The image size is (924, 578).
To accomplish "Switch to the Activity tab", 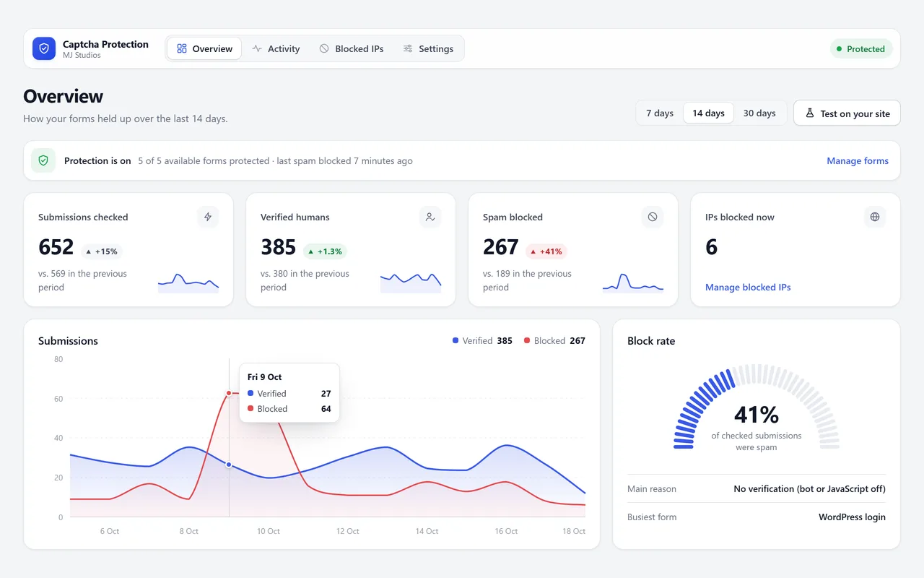I will point(276,48).
